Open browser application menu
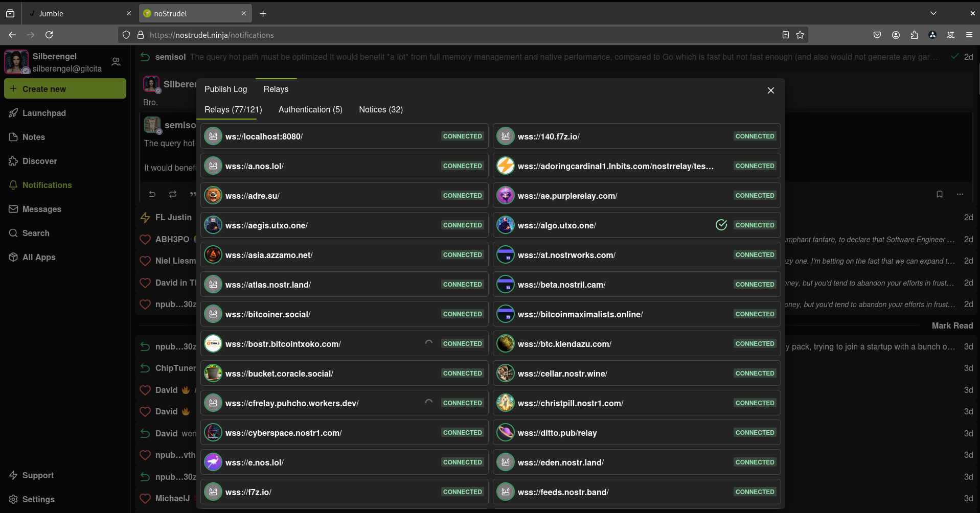This screenshot has height=513, width=980. tap(969, 35)
